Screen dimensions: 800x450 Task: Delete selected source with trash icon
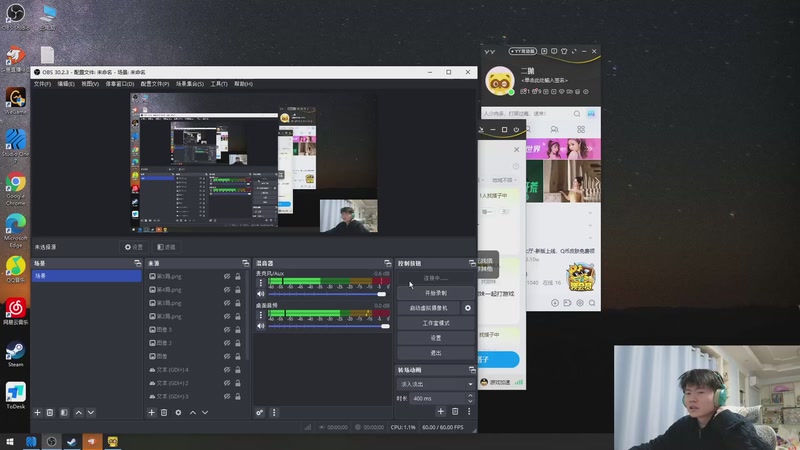pos(164,412)
